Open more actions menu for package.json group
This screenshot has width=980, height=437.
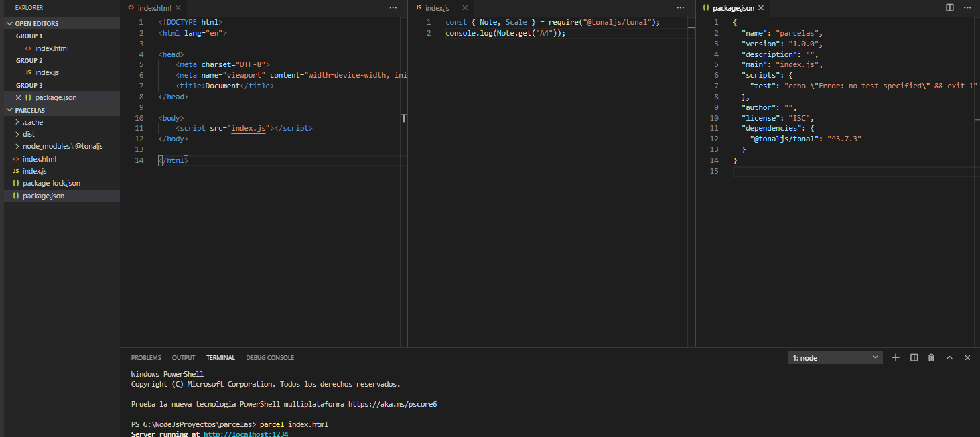(968, 8)
